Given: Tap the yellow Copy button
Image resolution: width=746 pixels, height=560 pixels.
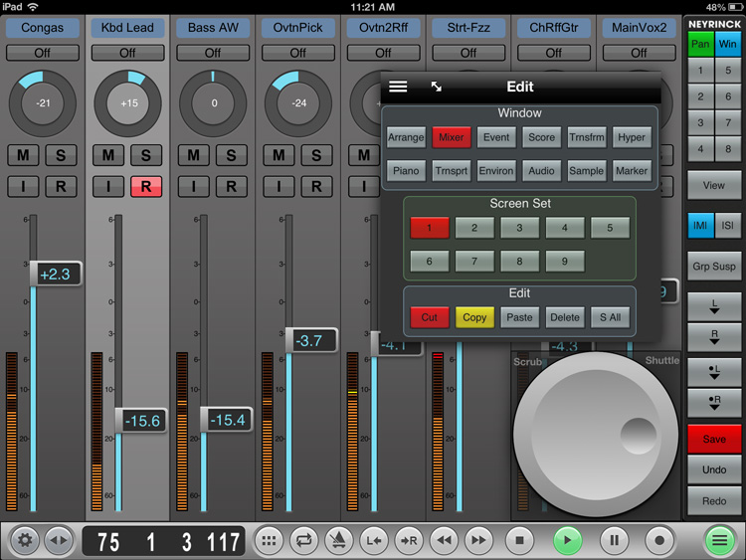Looking at the screenshot, I should [474, 317].
